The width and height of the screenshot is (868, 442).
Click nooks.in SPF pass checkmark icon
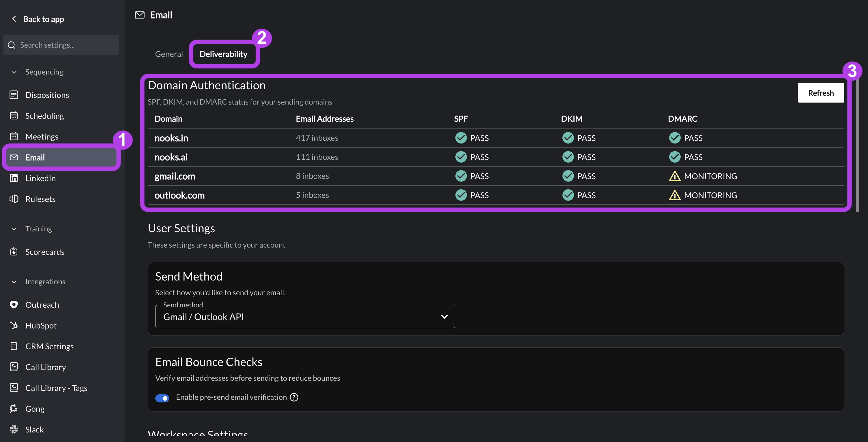point(461,138)
